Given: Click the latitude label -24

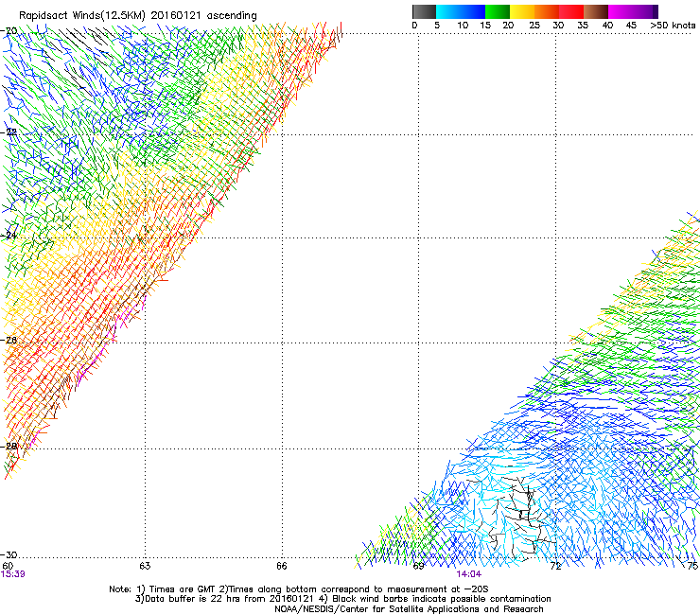Looking at the screenshot, I should (x=9, y=236).
